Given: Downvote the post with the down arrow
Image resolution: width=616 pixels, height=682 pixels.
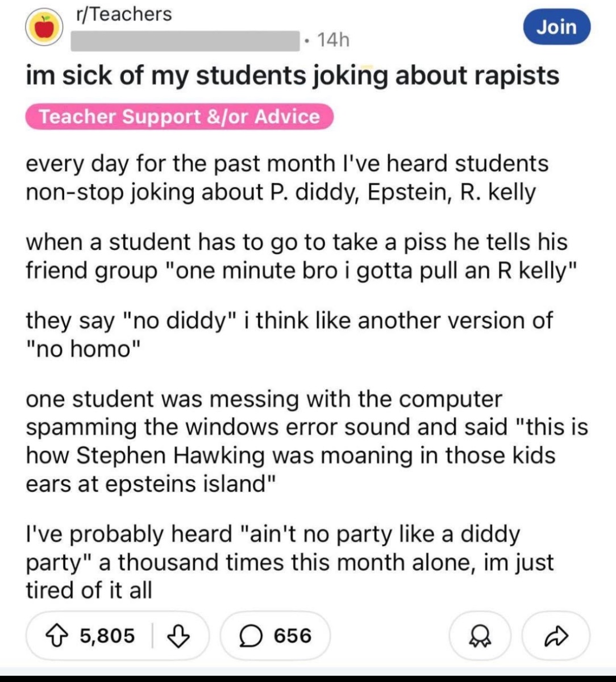Looking at the screenshot, I should click(x=179, y=635).
